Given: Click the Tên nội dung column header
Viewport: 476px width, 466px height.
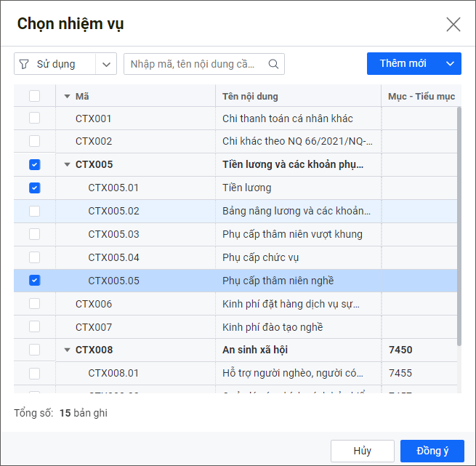Looking at the screenshot, I should point(297,96).
